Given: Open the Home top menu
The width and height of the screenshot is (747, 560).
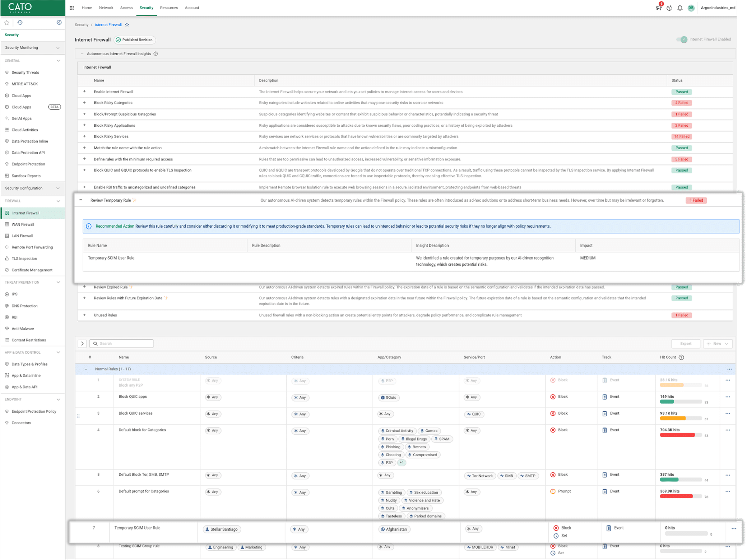Looking at the screenshot, I should point(87,8).
